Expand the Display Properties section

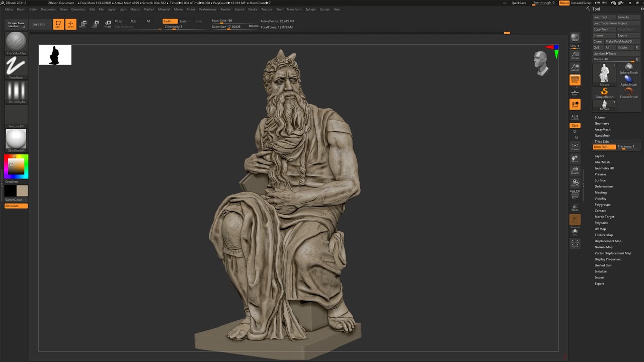(607, 259)
